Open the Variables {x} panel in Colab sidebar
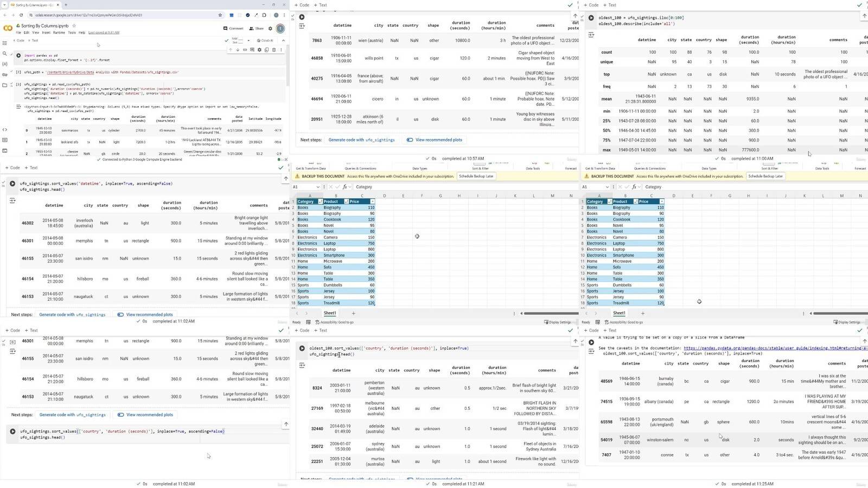The height and width of the screenshot is (488, 868). [5, 64]
